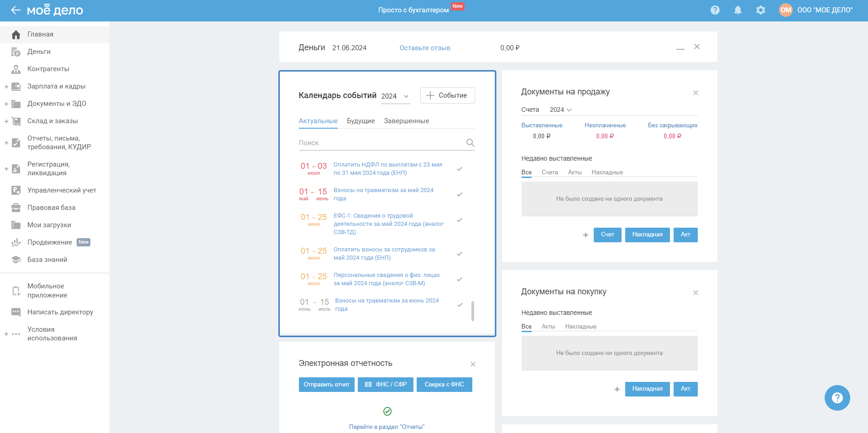Click the Контрагенты sidebar icon

click(16, 69)
